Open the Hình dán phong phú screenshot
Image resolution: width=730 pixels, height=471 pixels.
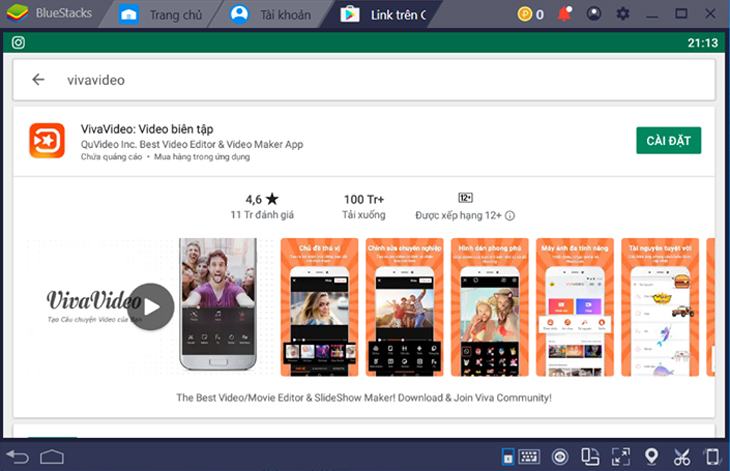[490, 307]
